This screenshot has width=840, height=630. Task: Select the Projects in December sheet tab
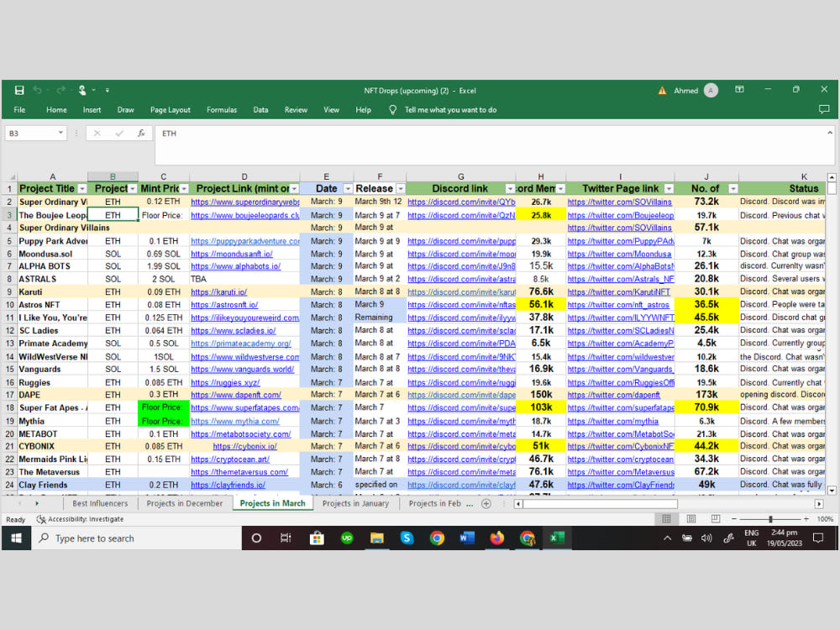(184, 503)
